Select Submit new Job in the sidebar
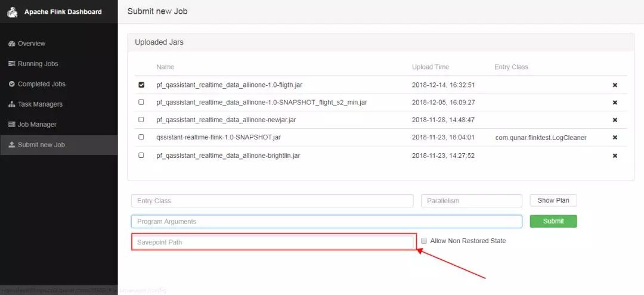Image resolution: width=644 pixels, height=295 pixels. 58,145
